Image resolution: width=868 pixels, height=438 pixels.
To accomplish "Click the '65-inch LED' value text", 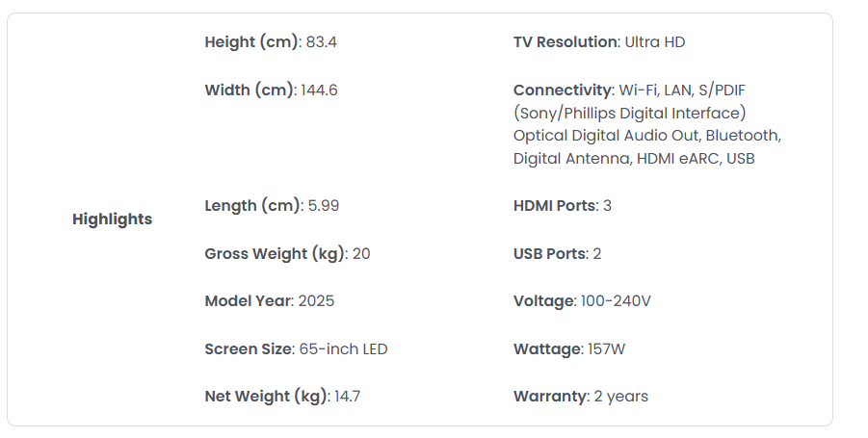I will click(343, 349).
